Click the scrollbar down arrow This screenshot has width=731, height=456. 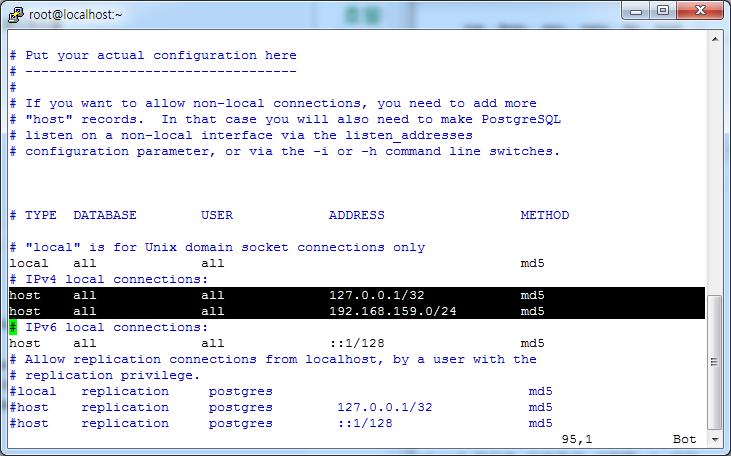[714, 439]
